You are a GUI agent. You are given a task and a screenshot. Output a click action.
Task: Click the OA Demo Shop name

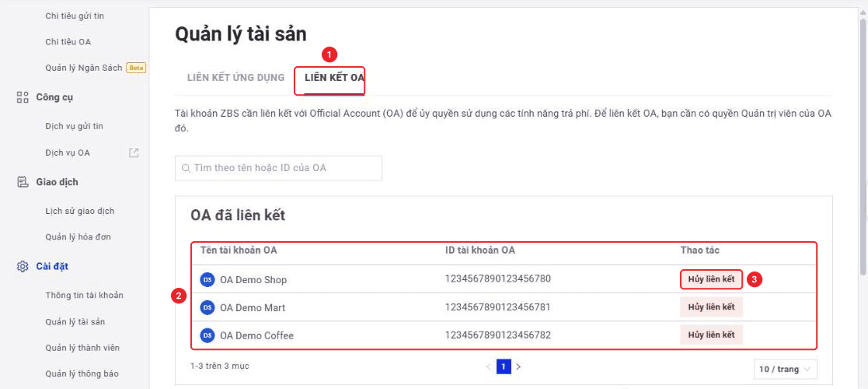[x=253, y=280]
